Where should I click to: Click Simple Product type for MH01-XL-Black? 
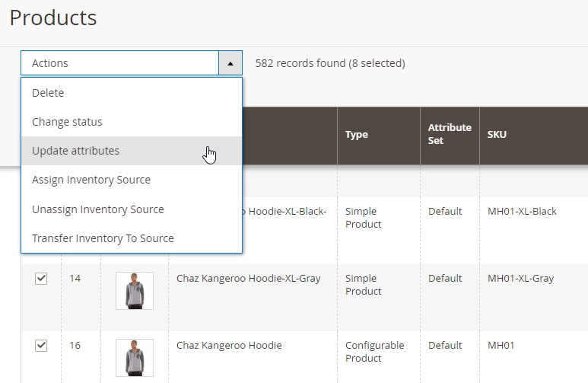pyautogui.click(x=363, y=218)
